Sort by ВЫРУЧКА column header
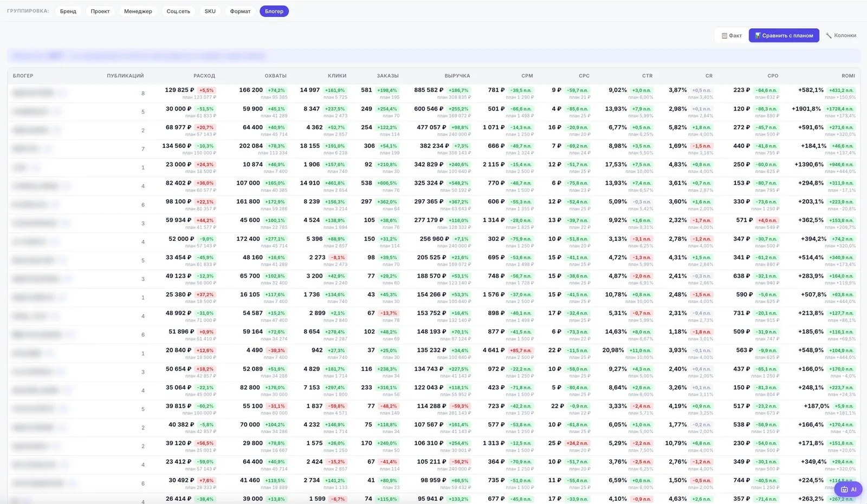The height and width of the screenshot is (504, 867). coord(457,76)
